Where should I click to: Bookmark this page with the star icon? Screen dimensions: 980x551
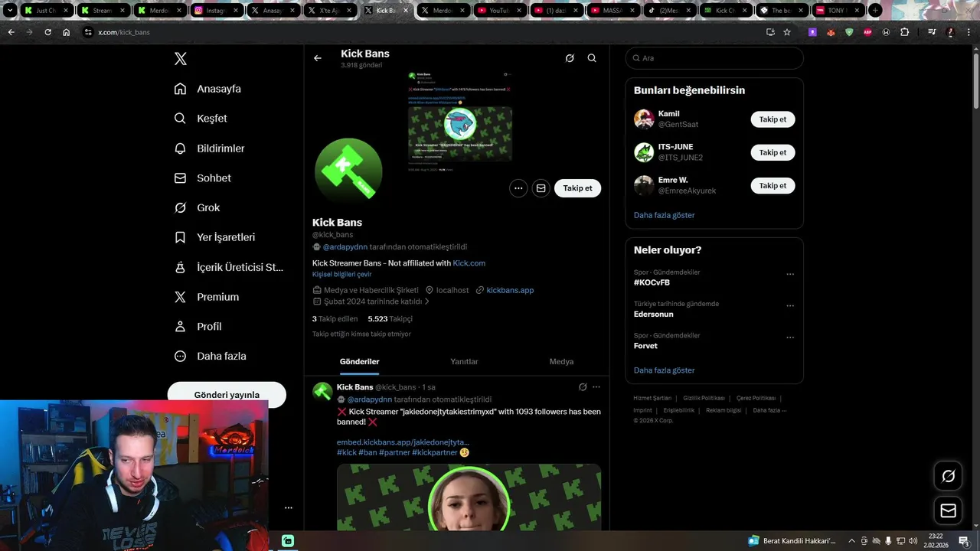pyautogui.click(x=787, y=32)
